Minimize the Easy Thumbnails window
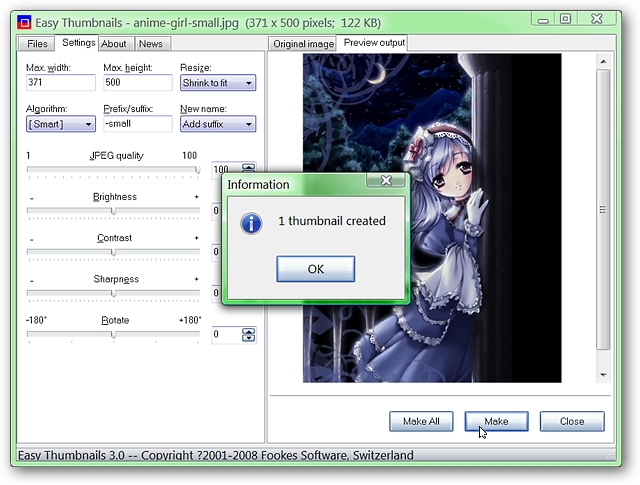Image resolution: width=640 pixels, height=485 pixels. [543, 19]
